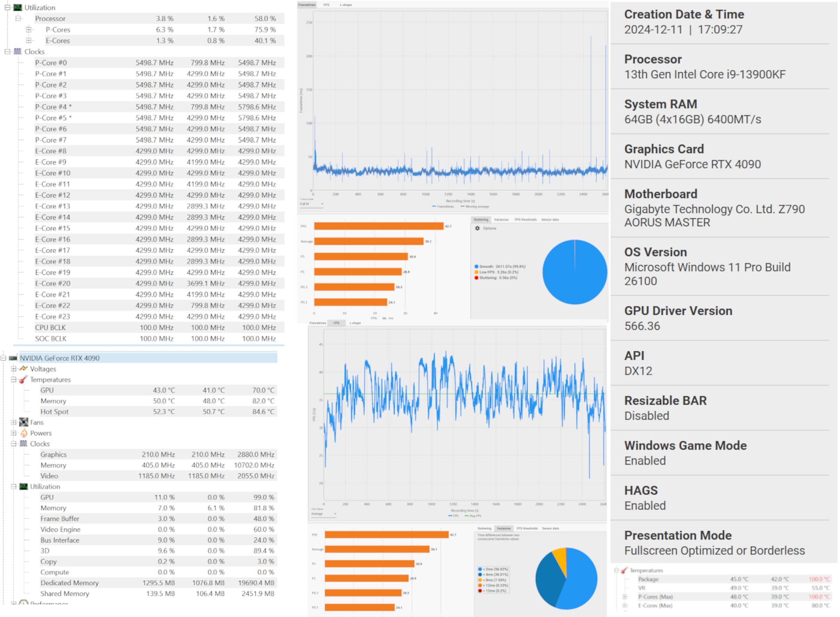Open the Average filter mode dropdown
The height and width of the screenshot is (617, 840).
[324, 514]
